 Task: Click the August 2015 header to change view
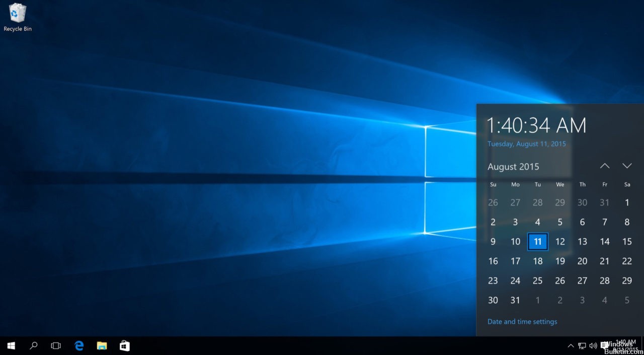pos(513,167)
